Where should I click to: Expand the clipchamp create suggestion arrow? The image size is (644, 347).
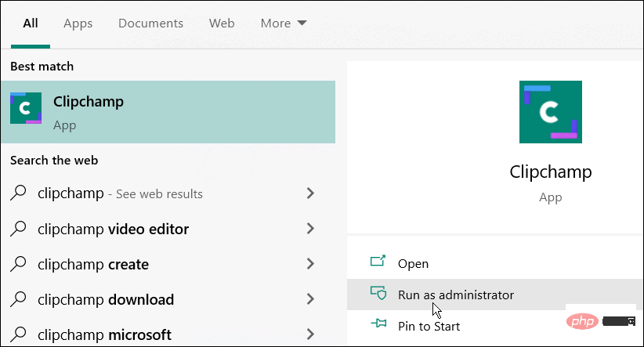click(310, 264)
